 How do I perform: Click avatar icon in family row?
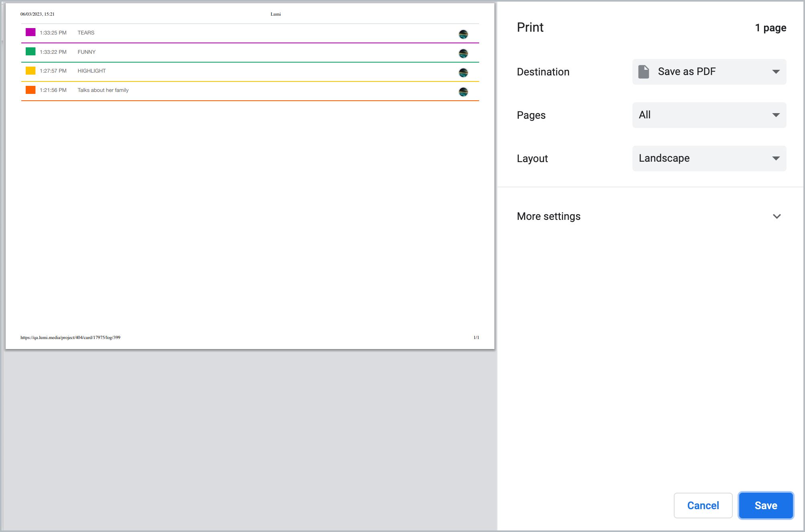pyautogui.click(x=463, y=92)
